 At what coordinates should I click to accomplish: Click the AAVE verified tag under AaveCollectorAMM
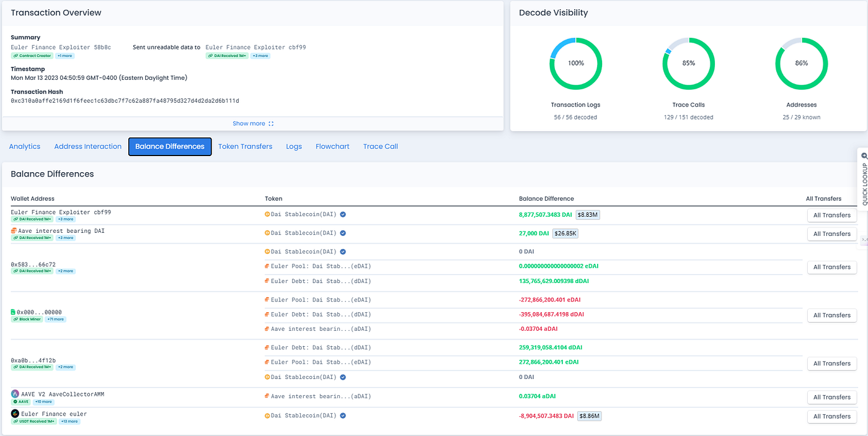coord(21,402)
